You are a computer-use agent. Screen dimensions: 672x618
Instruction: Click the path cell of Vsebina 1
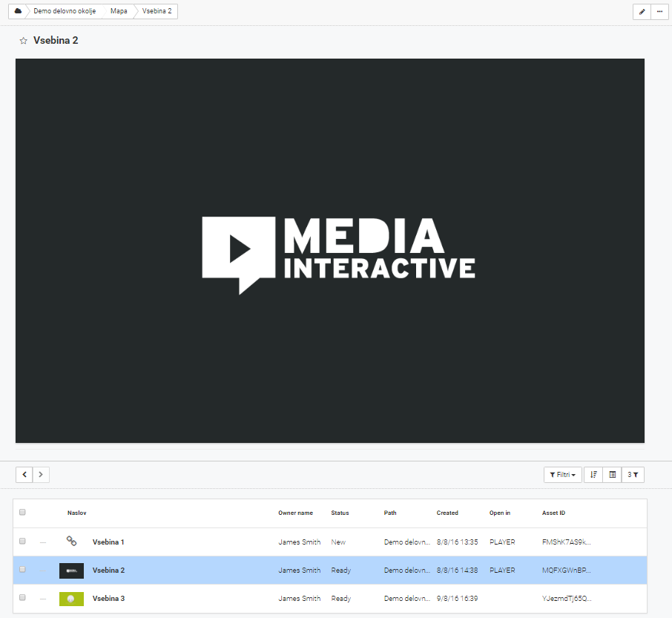pyautogui.click(x=407, y=542)
